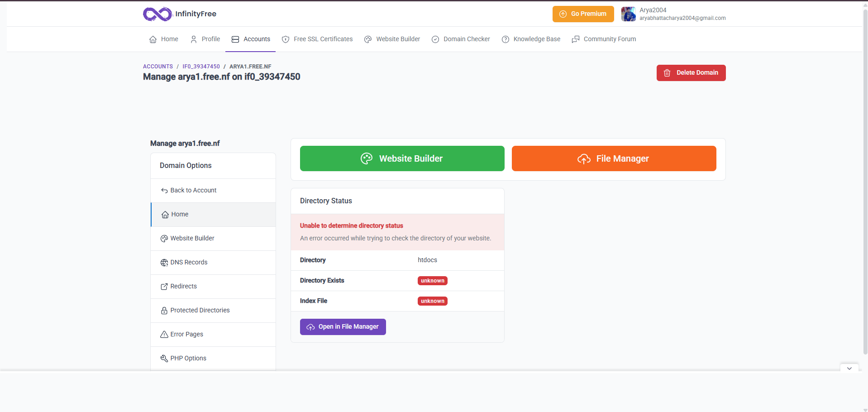This screenshot has width=868, height=412.
Task: Click the trash icon on Delete Domain
Action: tap(667, 73)
